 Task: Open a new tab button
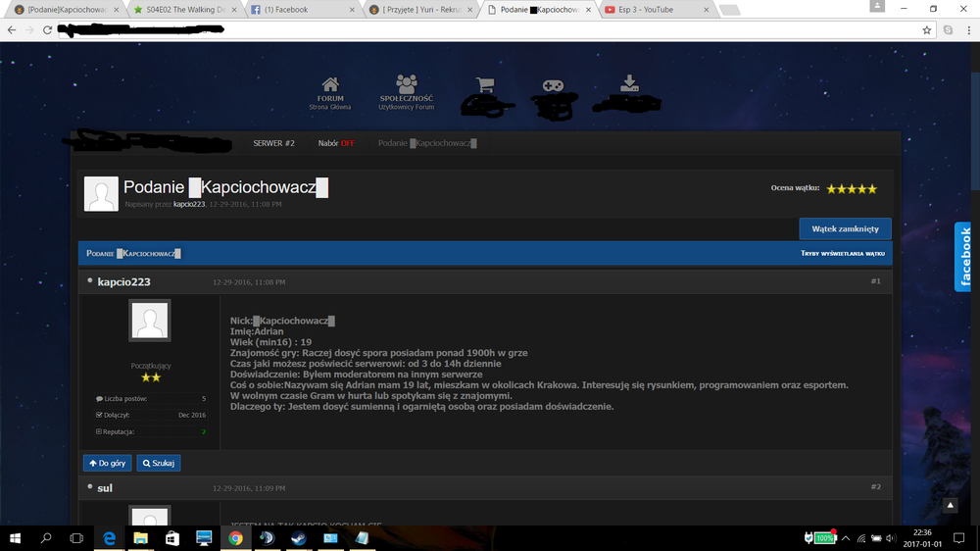729,10
